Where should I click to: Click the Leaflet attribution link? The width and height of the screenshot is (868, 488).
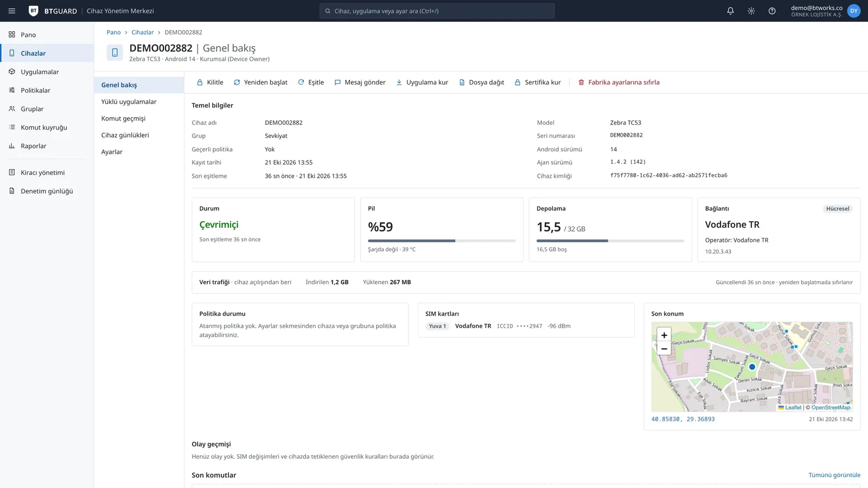pyautogui.click(x=790, y=408)
